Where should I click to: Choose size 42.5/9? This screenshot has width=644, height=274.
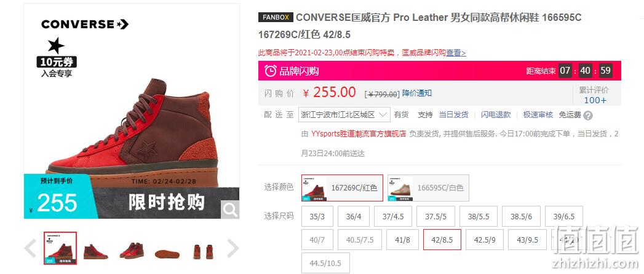(485, 240)
